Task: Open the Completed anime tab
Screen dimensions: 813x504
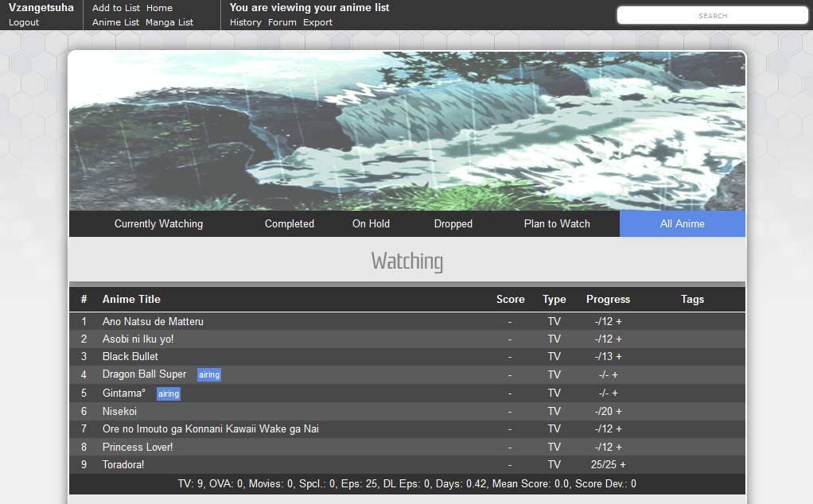Action: (290, 224)
